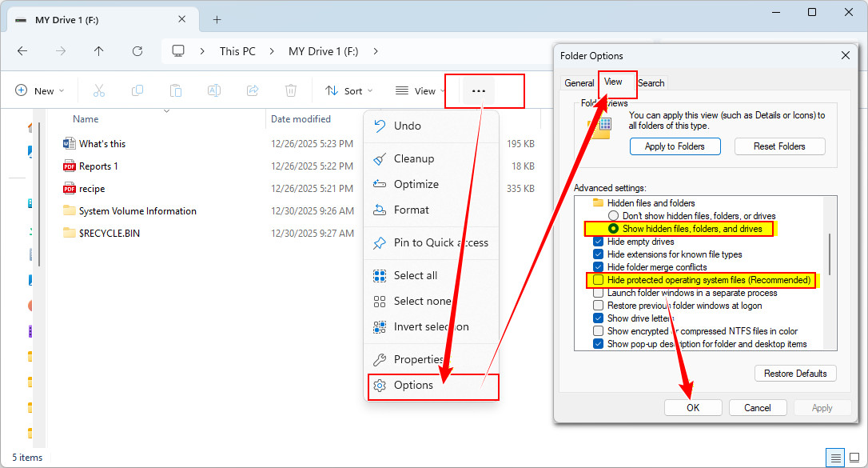Viewport: 868px width, 468px height.
Task: Expand the New dropdown button
Action: pos(40,91)
